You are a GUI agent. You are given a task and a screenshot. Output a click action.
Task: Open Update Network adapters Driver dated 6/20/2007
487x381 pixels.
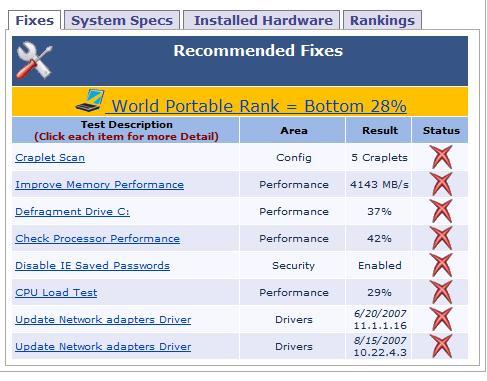(103, 319)
